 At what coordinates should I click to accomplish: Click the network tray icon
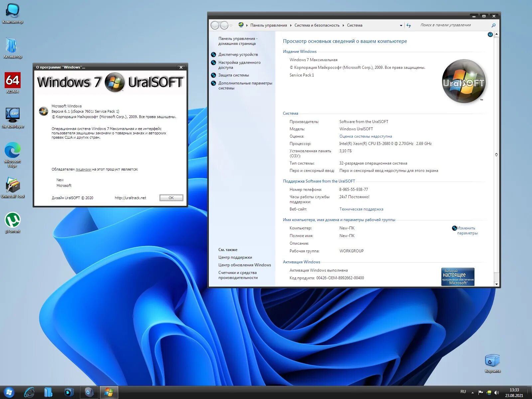click(489, 393)
